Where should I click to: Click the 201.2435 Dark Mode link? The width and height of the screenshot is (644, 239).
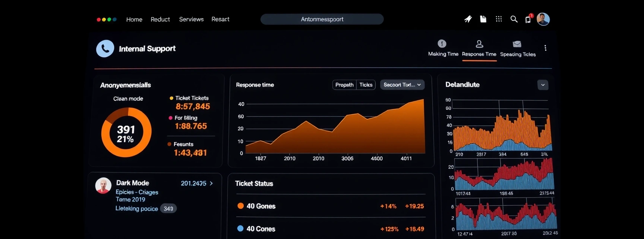click(x=193, y=183)
